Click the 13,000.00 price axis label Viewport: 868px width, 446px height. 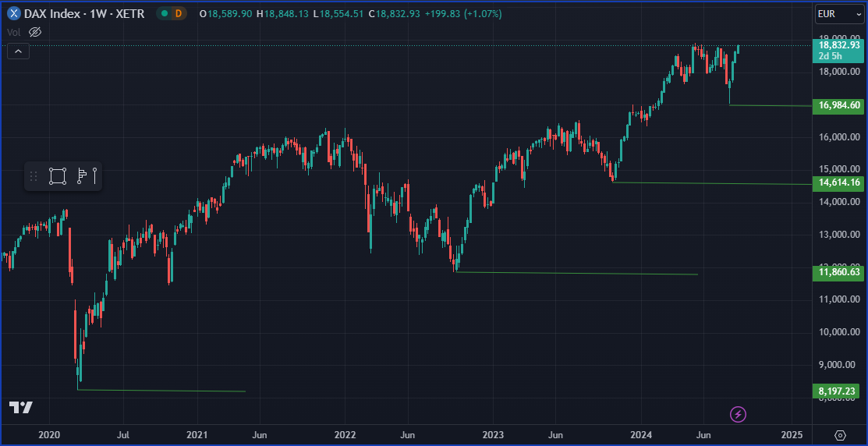839,235
